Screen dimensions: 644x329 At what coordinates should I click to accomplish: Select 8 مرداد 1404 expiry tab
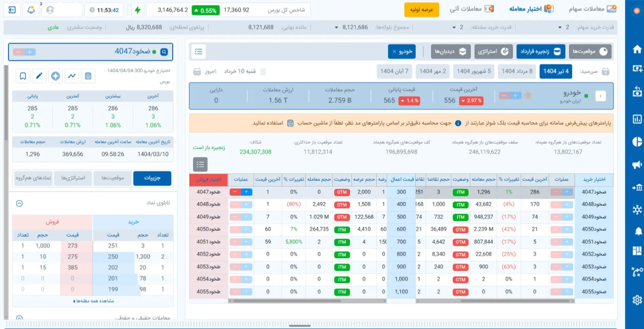(517, 72)
